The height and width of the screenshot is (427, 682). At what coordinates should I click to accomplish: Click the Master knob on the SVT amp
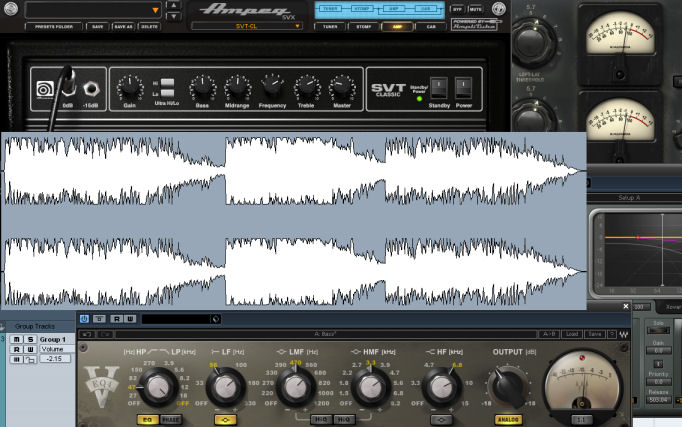pyautogui.click(x=342, y=88)
